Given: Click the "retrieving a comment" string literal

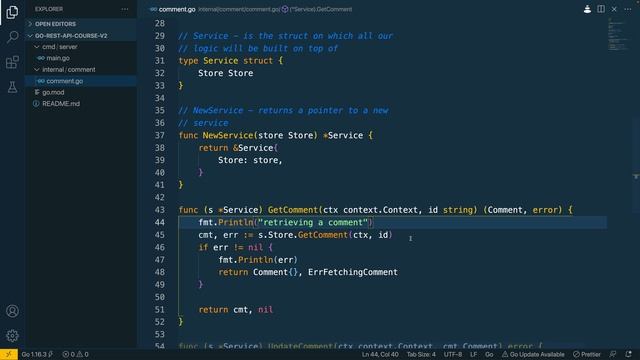Looking at the screenshot, I should [313, 222].
